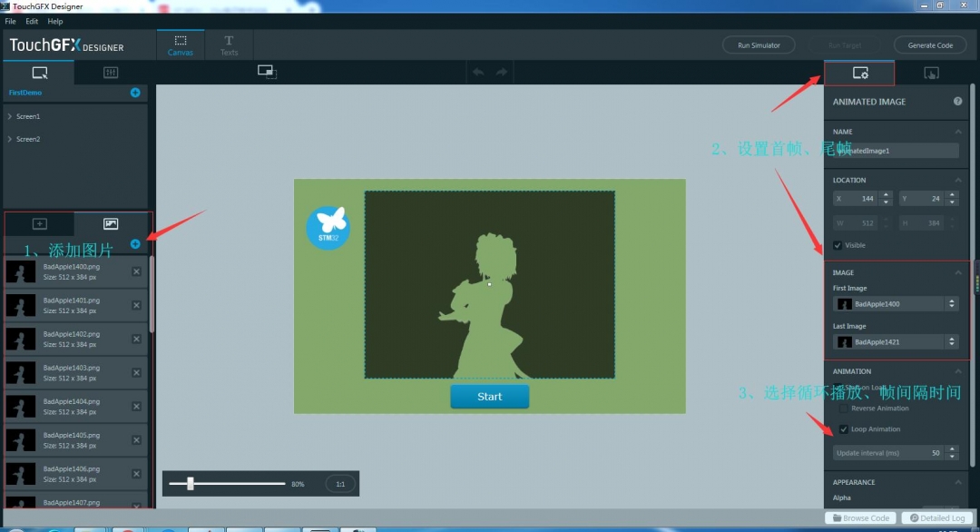This screenshot has height=532, width=980.
Task: Remove BadApple1406.png from image list
Action: (136, 474)
